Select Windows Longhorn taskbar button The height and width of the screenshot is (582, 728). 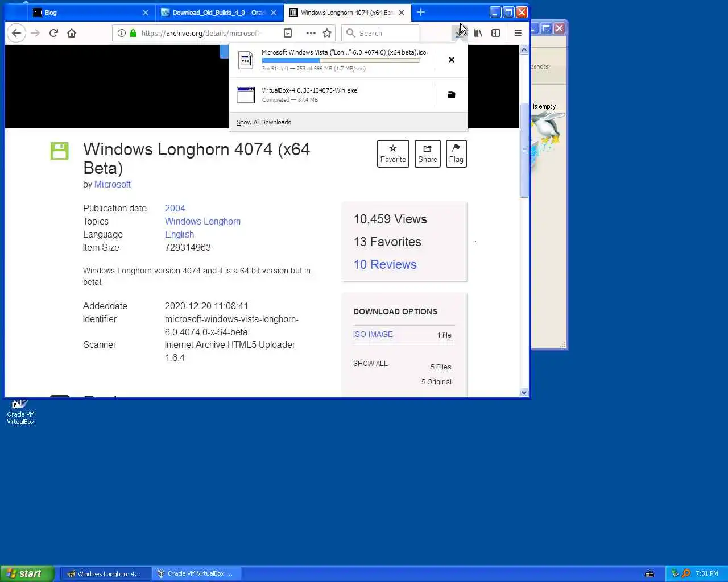pyautogui.click(x=106, y=573)
